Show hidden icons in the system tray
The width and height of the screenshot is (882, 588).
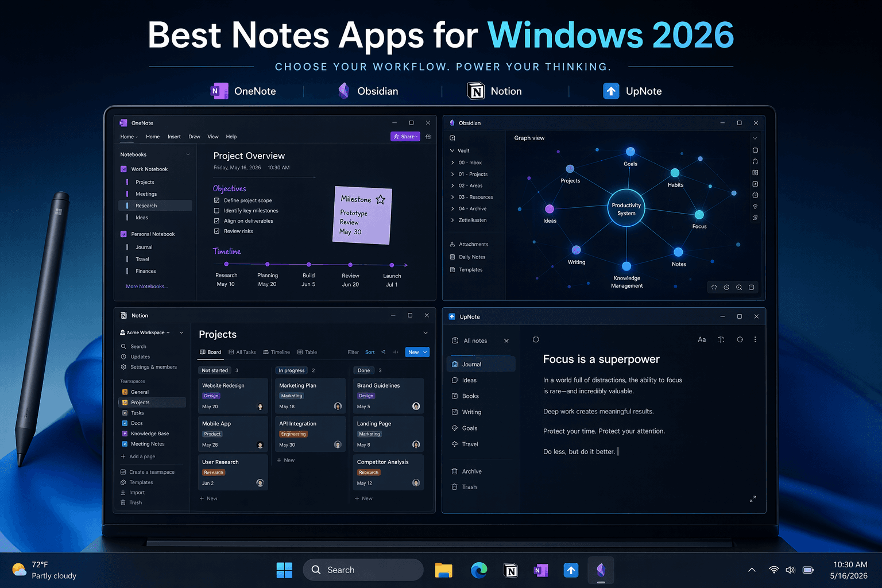(x=752, y=570)
